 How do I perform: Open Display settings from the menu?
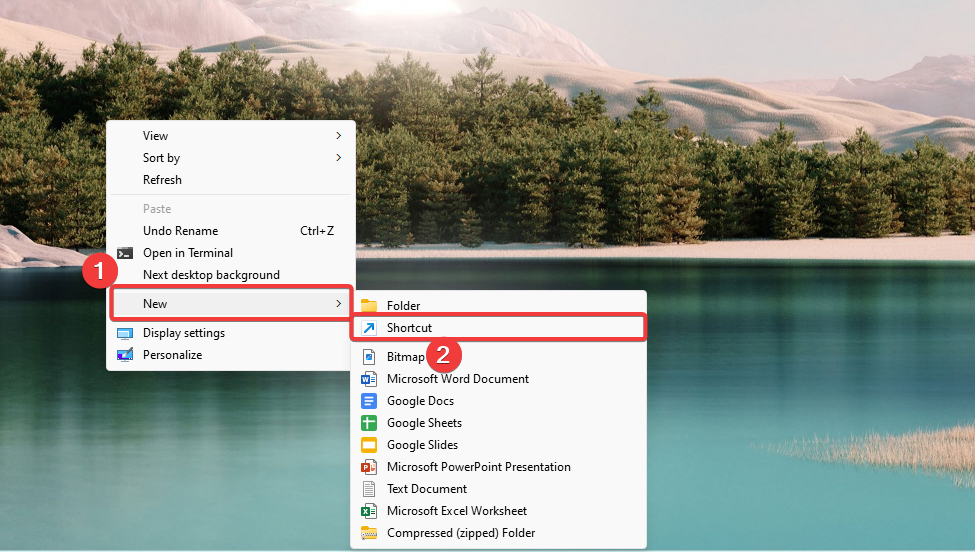(x=231, y=333)
